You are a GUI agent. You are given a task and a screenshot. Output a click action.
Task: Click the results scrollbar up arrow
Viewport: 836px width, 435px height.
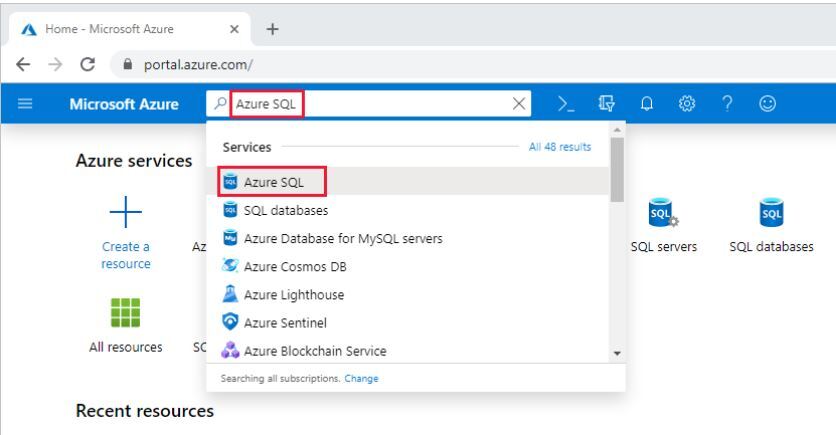click(x=617, y=130)
